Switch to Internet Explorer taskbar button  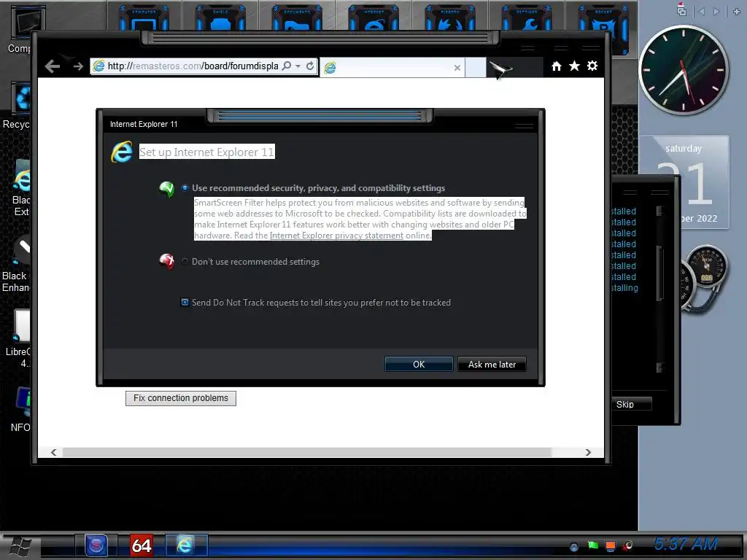coord(185,545)
